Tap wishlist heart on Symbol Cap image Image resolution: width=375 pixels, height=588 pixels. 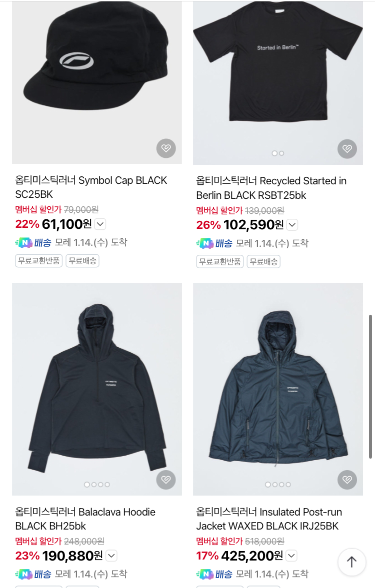point(166,148)
